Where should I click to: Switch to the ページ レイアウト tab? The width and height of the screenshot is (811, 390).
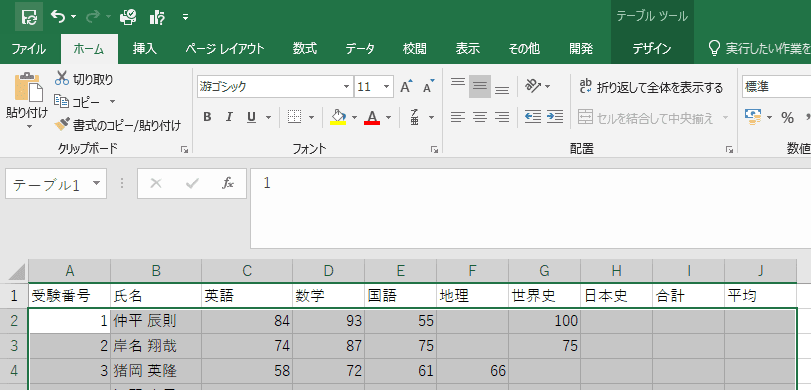225,49
